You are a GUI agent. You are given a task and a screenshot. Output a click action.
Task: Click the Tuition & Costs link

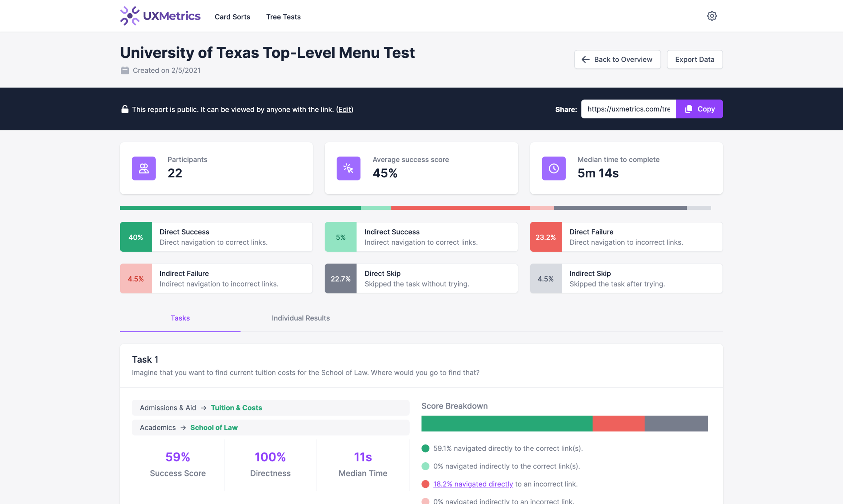(237, 408)
